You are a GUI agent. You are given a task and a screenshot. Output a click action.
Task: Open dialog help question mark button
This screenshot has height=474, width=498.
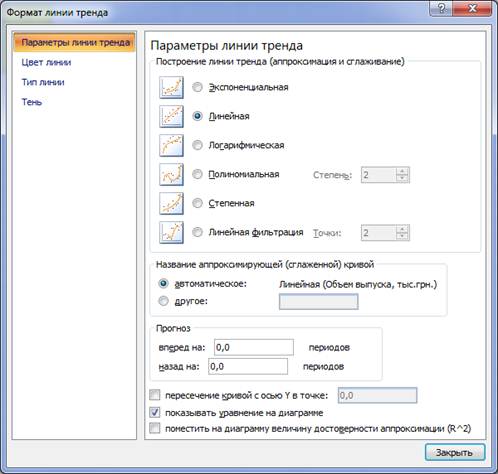442,8
